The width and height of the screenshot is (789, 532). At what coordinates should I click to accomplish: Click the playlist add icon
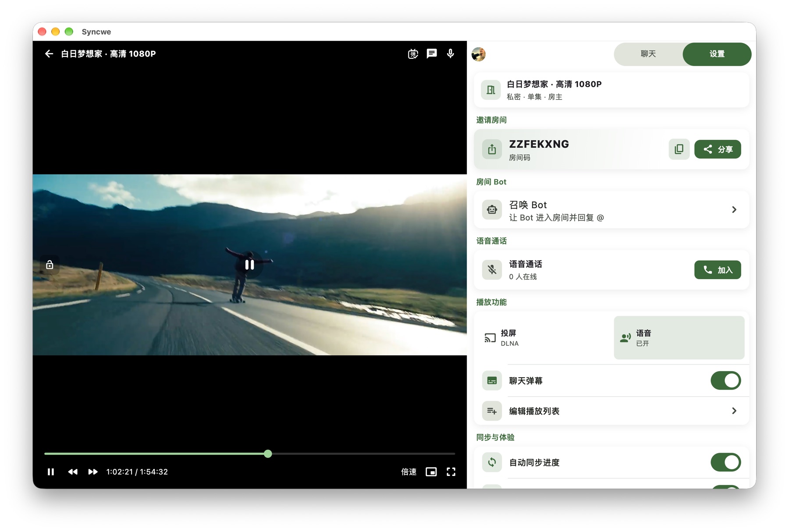click(x=492, y=411)
